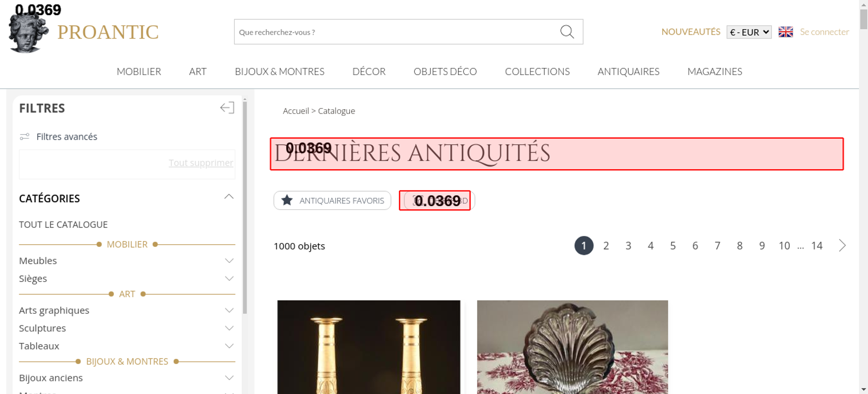This screenshot has width=868, height=394.
Task: Click the star in Antiquaires Favoris
Action: point(287,200)
